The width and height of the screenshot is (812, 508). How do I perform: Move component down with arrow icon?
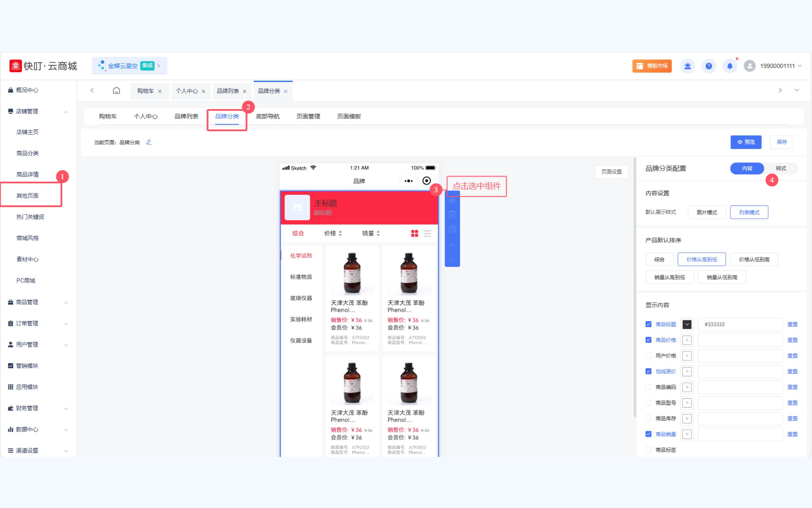(452, 260)
